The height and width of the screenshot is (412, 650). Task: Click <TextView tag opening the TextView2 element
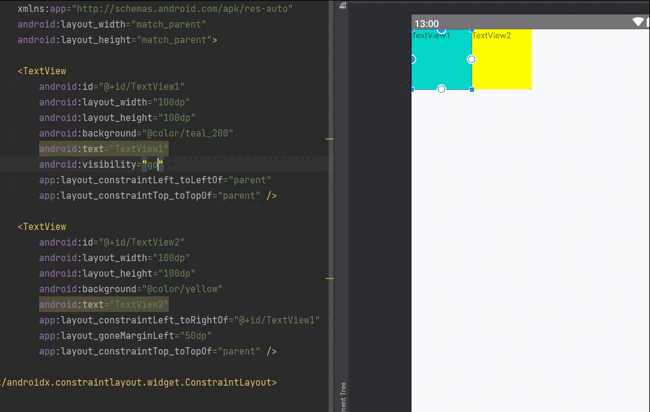[42, 227]
